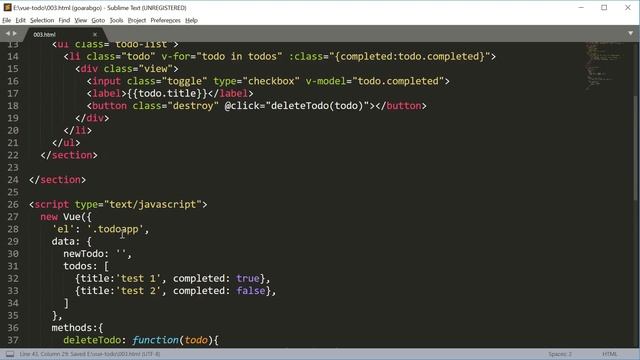This screenshot has width=640, height=360.
Task: Click 'methods:{' on line 36
Action: [x=78, y=328]
